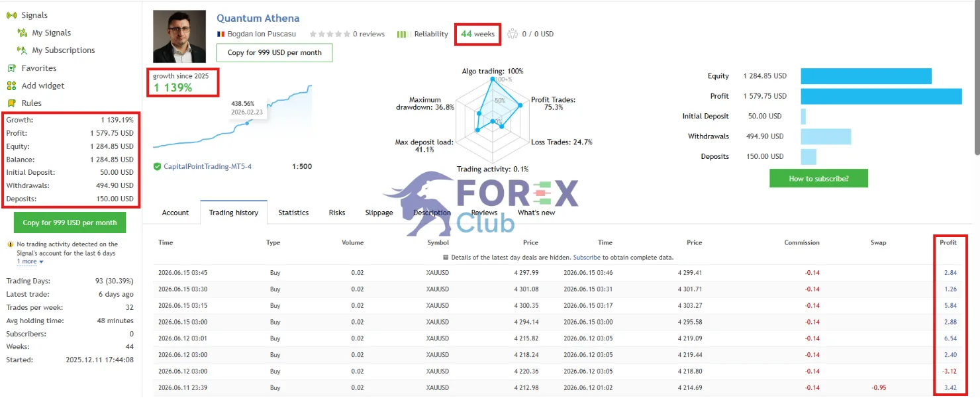Select the Account tab

175,213
